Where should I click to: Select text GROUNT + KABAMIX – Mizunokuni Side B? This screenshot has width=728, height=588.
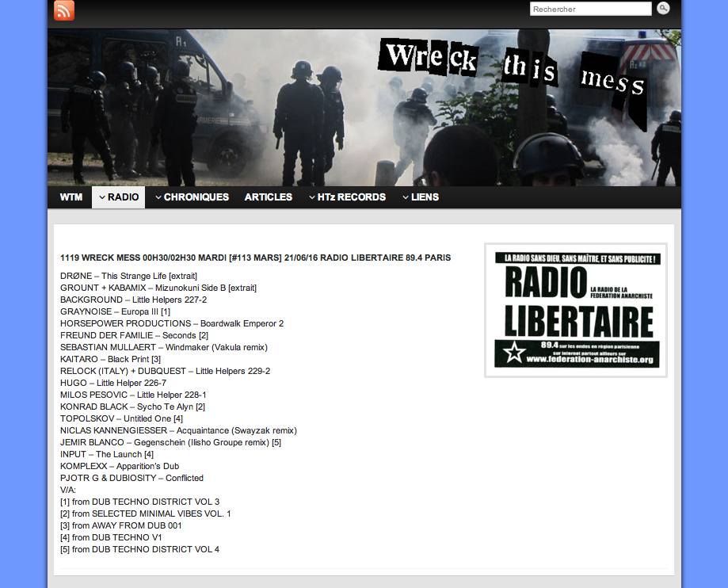[143, 288]
